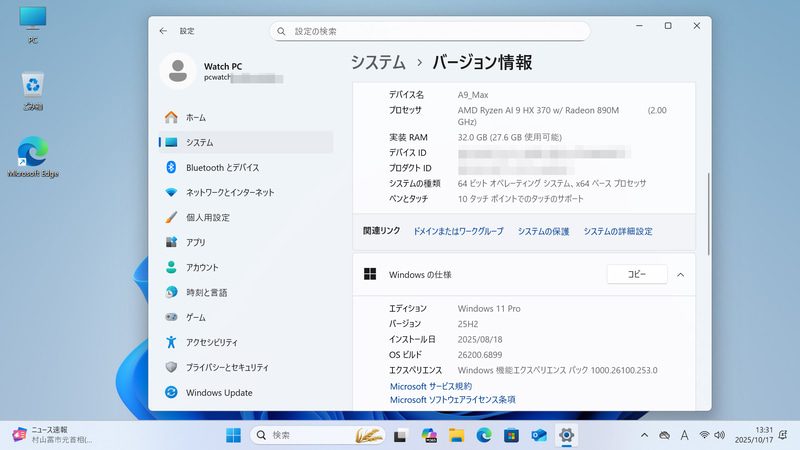Open Microsoft Edge from the taskbar

pos(484,435)
